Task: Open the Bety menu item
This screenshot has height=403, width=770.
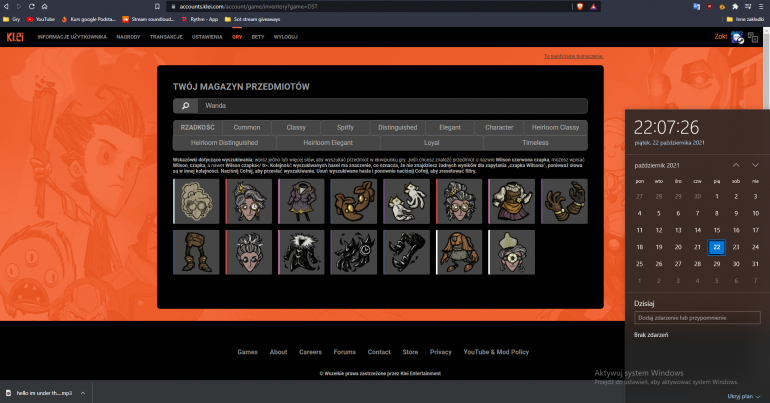Action: pyautogui.click(x=258, y=37)
